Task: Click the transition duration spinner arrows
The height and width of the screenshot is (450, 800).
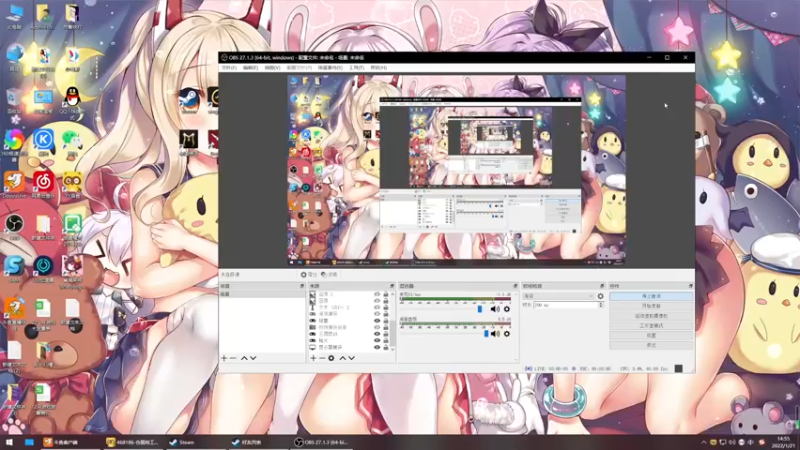Action: tap(601, 305)
